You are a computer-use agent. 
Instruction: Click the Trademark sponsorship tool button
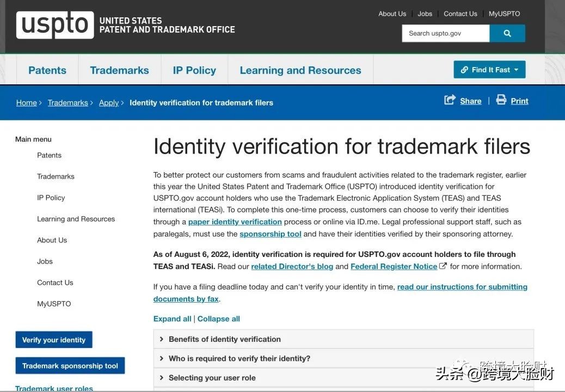click(70, 366)
